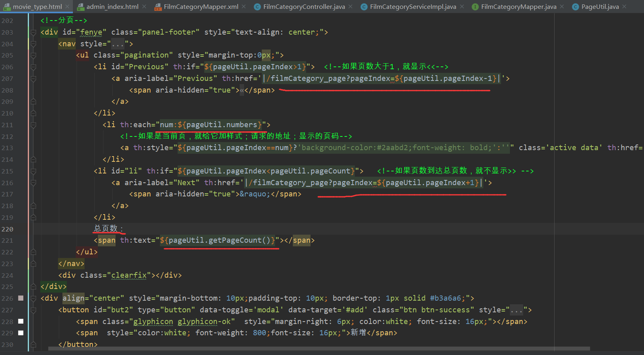The height and width of the screenshot is (355, 644).
Task: Click the #2aabd2 background-color value on line 213
Action: [x=392, y=148]
